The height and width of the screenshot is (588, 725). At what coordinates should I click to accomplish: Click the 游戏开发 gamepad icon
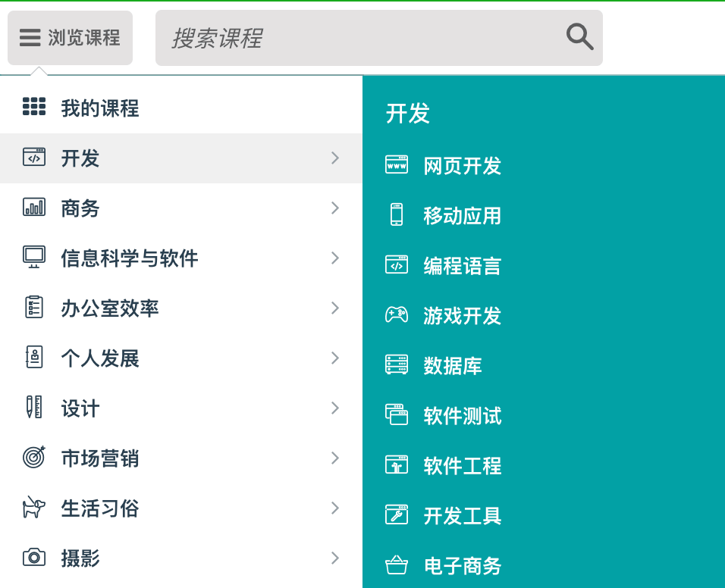click(397, 314)
